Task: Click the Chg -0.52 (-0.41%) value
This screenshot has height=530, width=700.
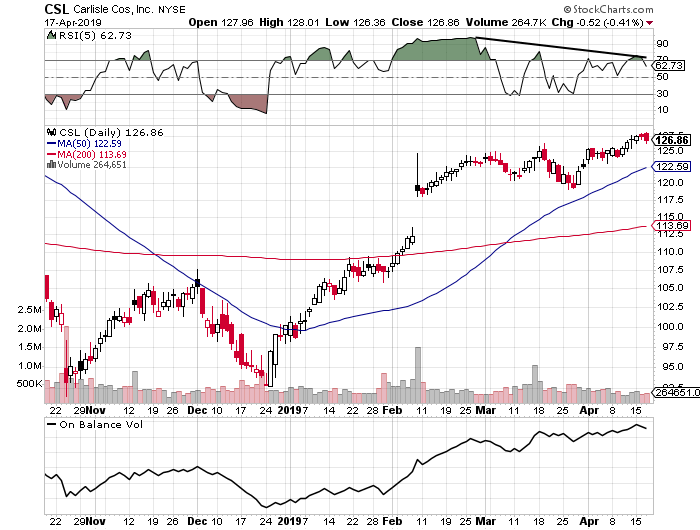Action: [x=597, y=22]
